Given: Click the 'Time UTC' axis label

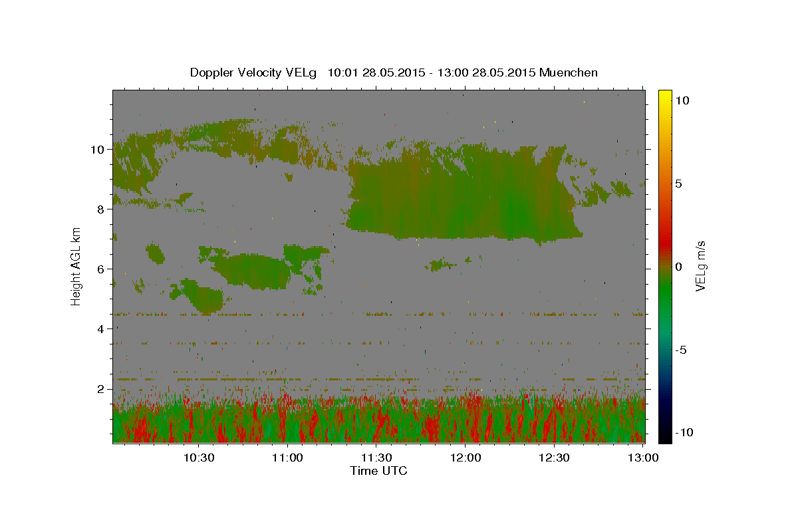Looking at the screenshot, I should [378, 471].
